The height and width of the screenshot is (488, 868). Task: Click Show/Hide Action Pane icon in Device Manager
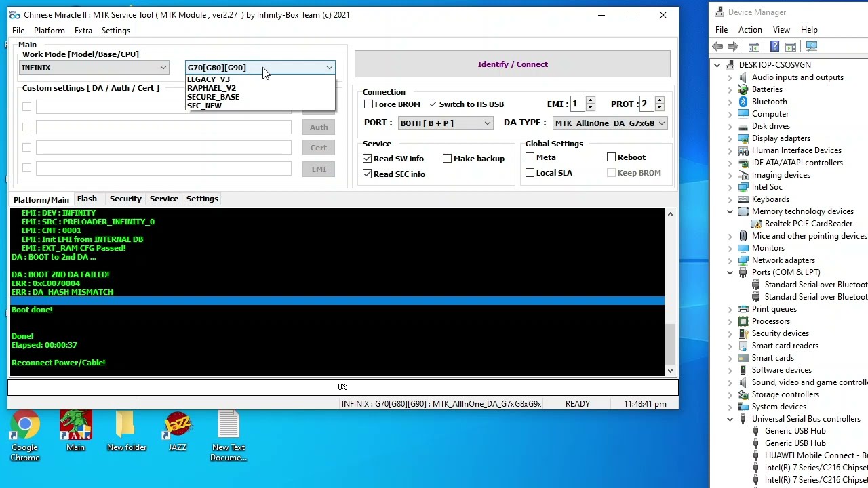point(791,47)
